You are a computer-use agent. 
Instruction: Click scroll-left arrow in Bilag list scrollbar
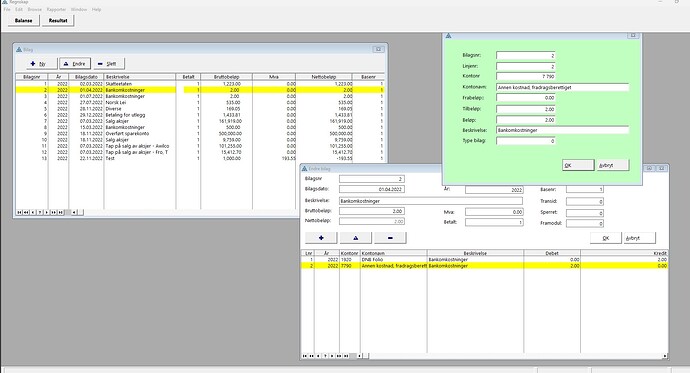tap(74, 212)
